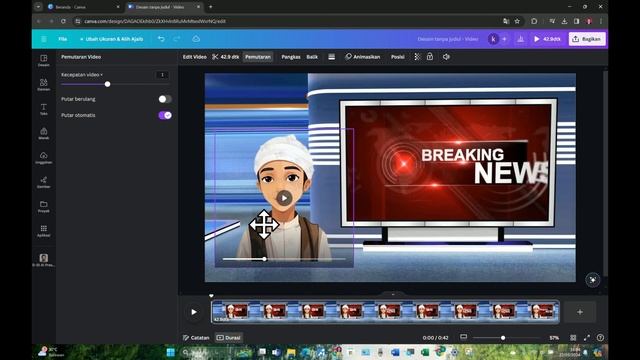Click the Breaking News screen on canvas
The width and height of the screenshot is (640, 360).
pos(448,162)
